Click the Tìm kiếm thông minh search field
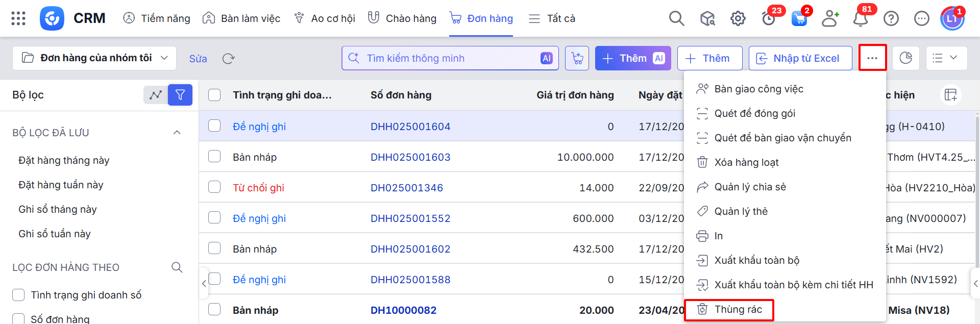Image resolution: width=980 pixels, height=324 pixels. [449, 58]
